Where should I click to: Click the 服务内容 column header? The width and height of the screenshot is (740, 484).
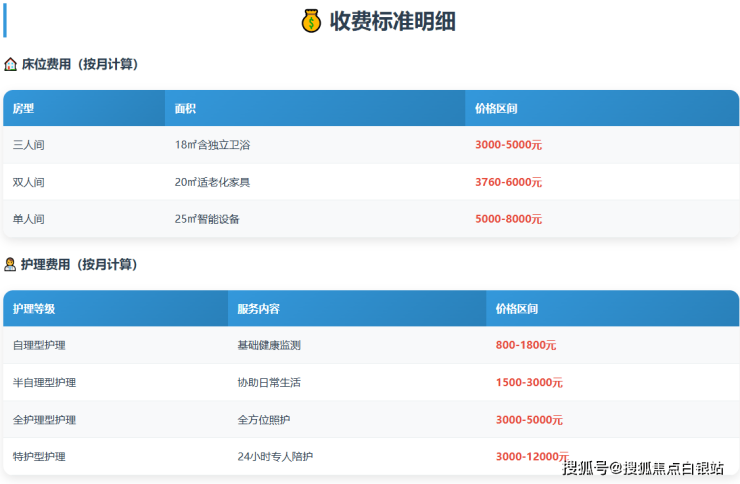[258, 309]
